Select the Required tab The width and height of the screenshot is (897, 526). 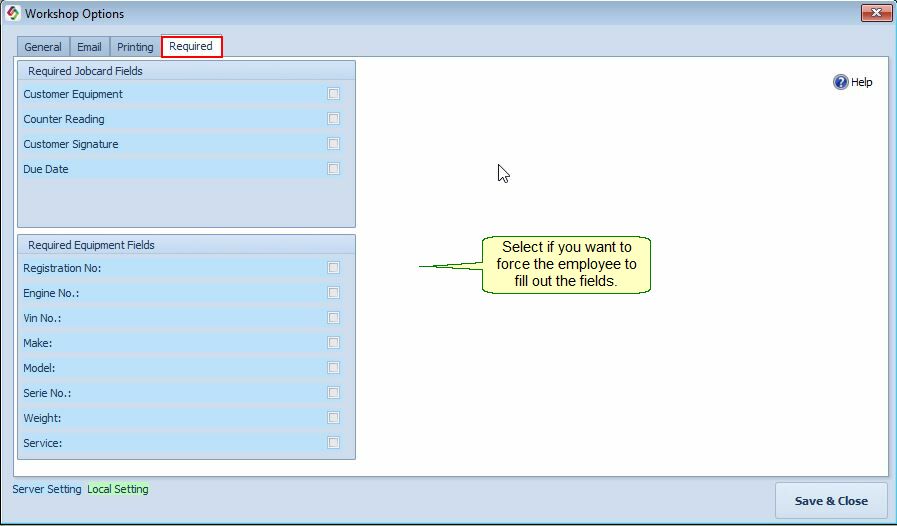coord(191,46)
